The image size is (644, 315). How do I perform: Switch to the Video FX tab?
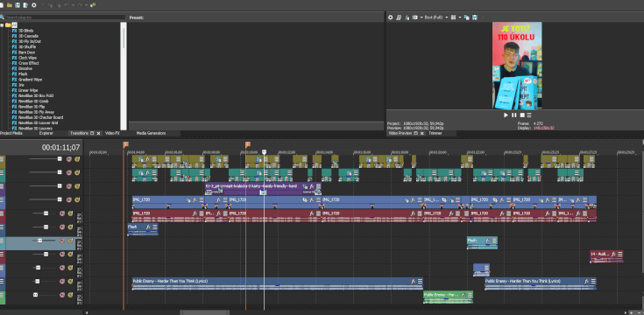(x=112, y=133)
